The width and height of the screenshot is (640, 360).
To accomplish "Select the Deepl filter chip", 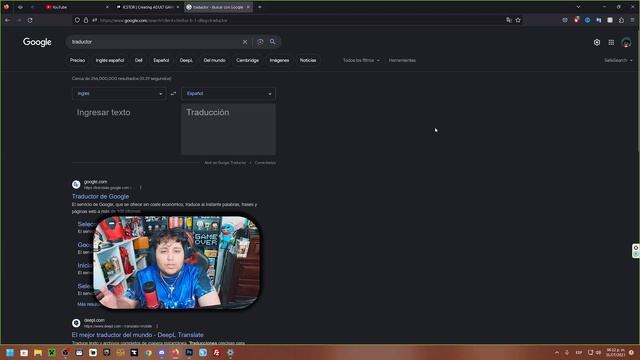I will (186, 60).
